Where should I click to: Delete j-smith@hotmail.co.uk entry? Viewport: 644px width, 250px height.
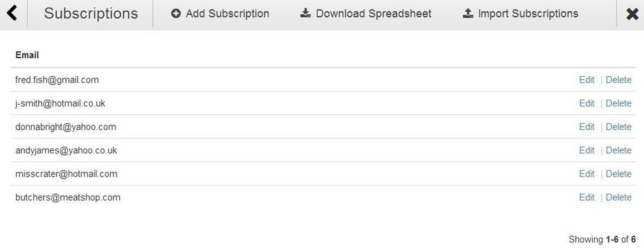[618, 103]
